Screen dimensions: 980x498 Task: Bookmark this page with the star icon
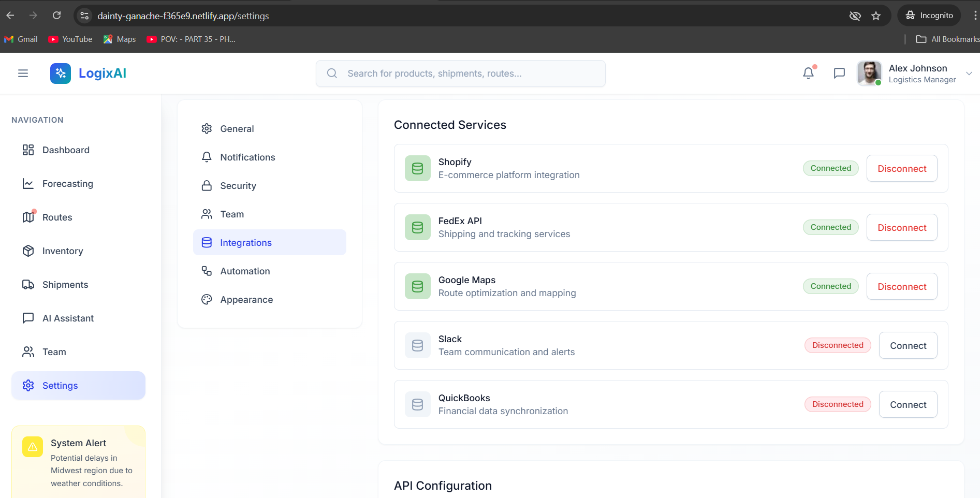876,16
